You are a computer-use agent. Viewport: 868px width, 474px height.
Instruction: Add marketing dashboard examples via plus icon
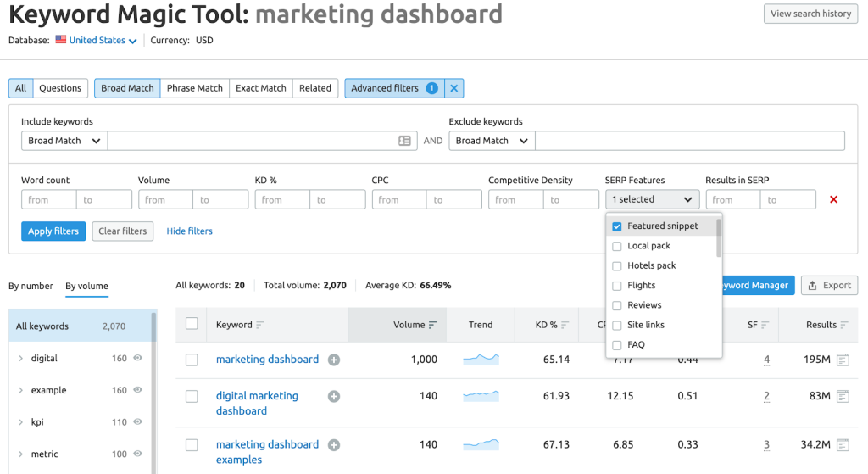point(334,445)
